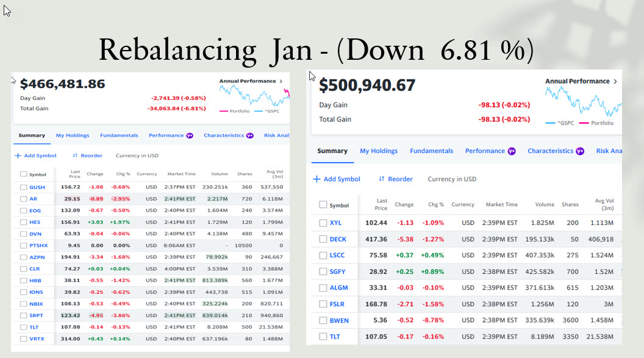Open the IONS ticker link
The width and height of the screenshot is (644, 358).
click(36, 292)
